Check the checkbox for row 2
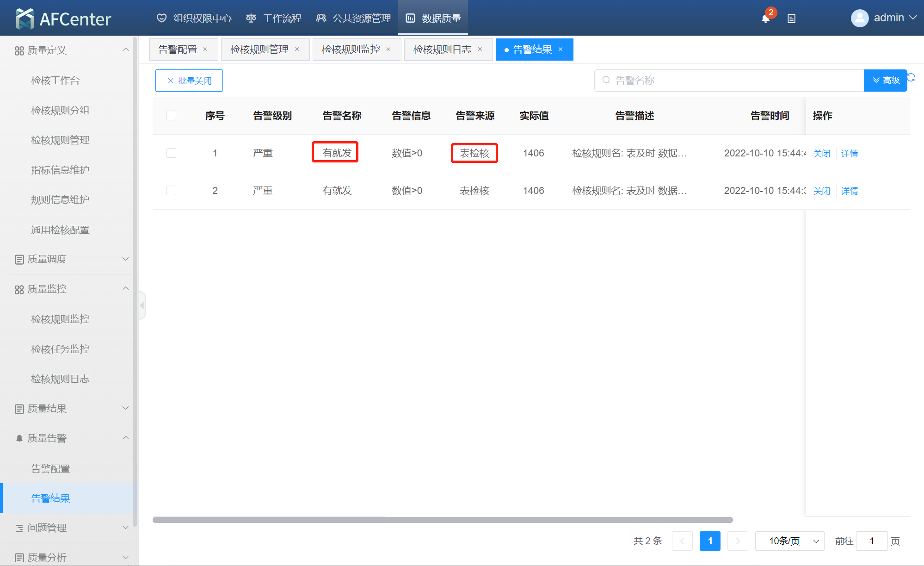This screenshot has height=566, width=924. (171, 191)
